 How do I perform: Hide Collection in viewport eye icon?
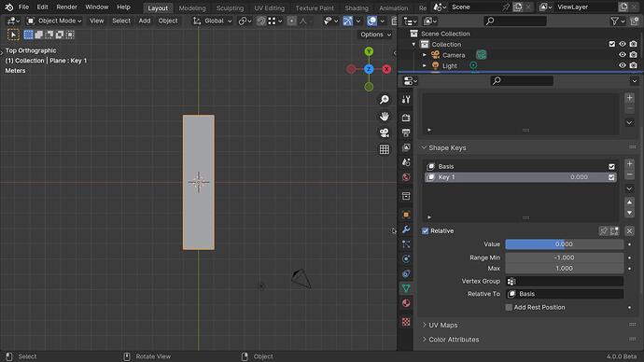click(623, 44)
